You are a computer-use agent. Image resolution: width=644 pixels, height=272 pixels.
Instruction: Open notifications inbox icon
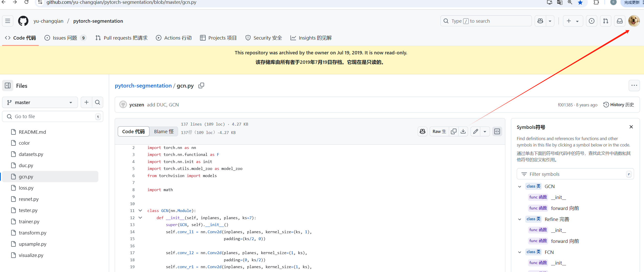pos(620,21)
